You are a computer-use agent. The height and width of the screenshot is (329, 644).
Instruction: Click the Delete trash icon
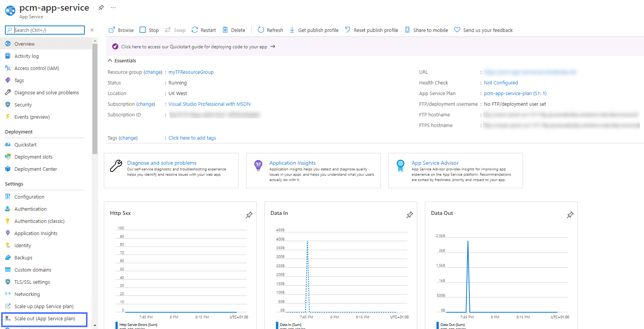225,30
